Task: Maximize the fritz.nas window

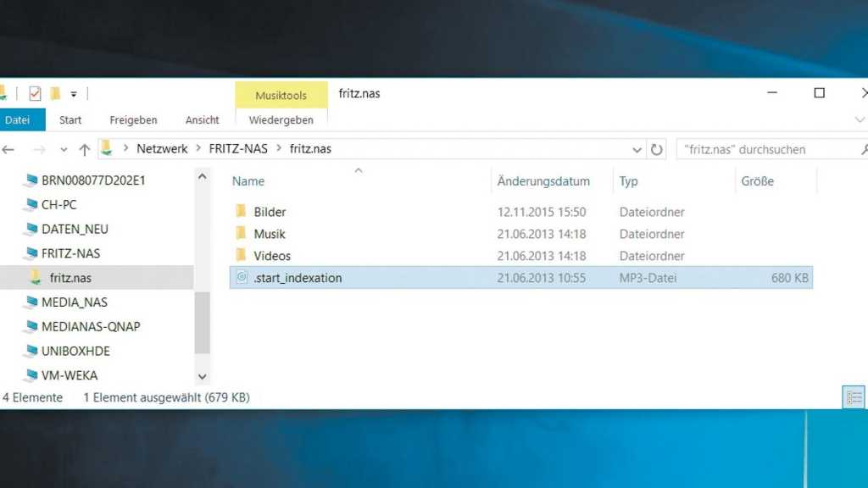Action: [820, 93]
